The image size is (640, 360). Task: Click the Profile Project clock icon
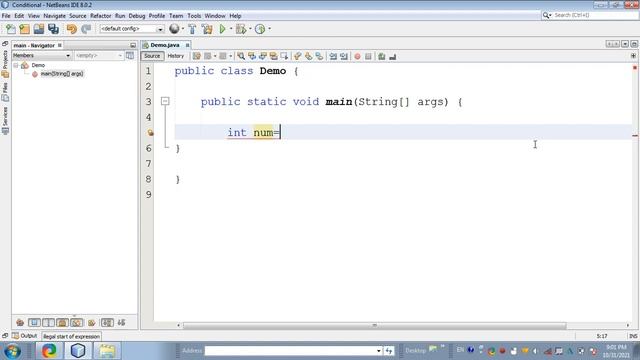pyautogui.click(x=260, y=29)
